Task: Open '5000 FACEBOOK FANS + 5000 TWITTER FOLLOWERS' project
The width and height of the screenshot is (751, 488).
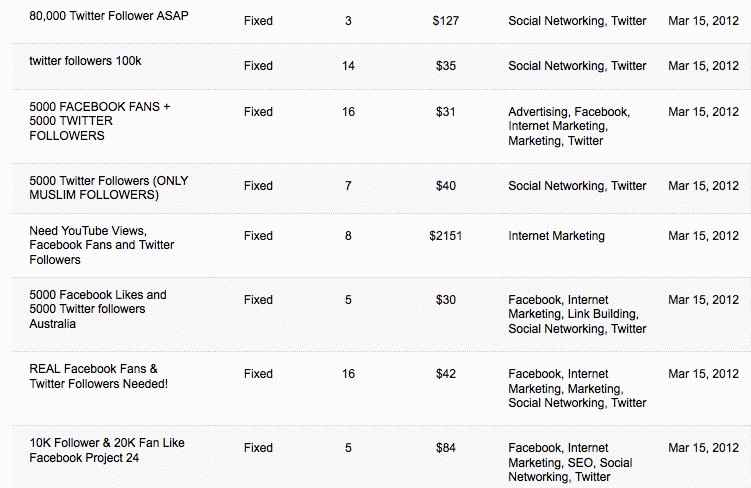Action: 100,121
